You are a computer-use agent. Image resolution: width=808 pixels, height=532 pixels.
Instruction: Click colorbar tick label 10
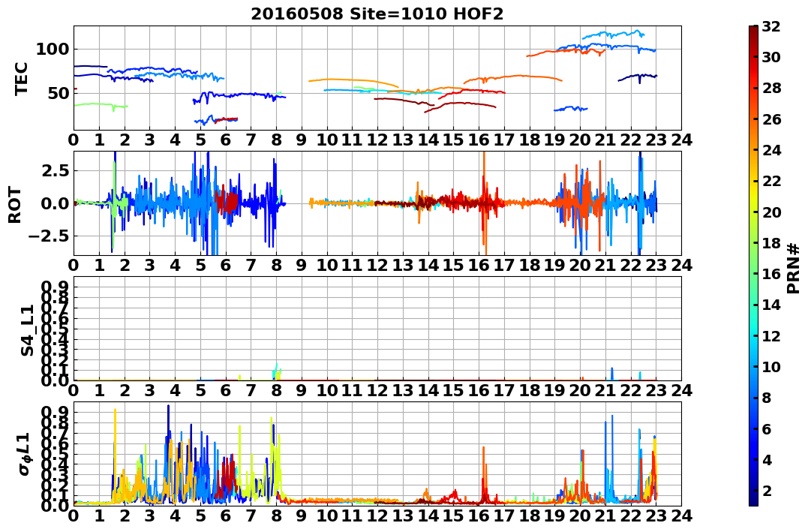[771, 366]
